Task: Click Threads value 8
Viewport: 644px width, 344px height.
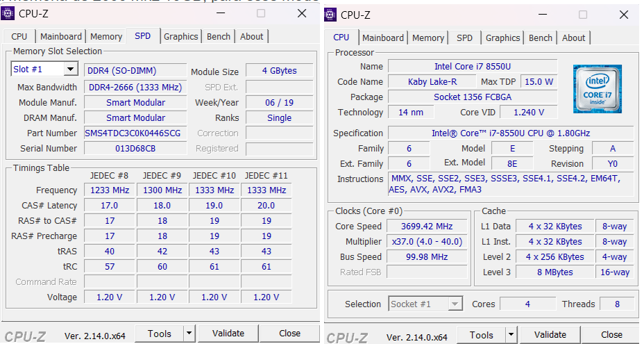Action: [617, 304]
